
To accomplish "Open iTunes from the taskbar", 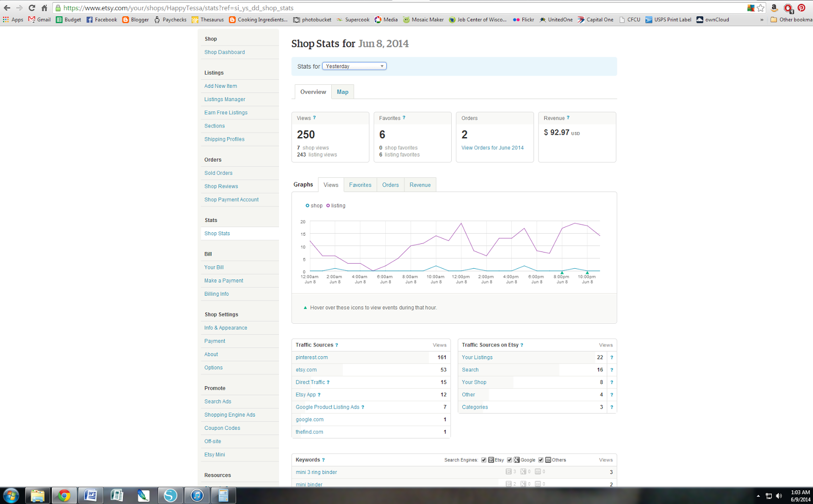I will [197, 495].
